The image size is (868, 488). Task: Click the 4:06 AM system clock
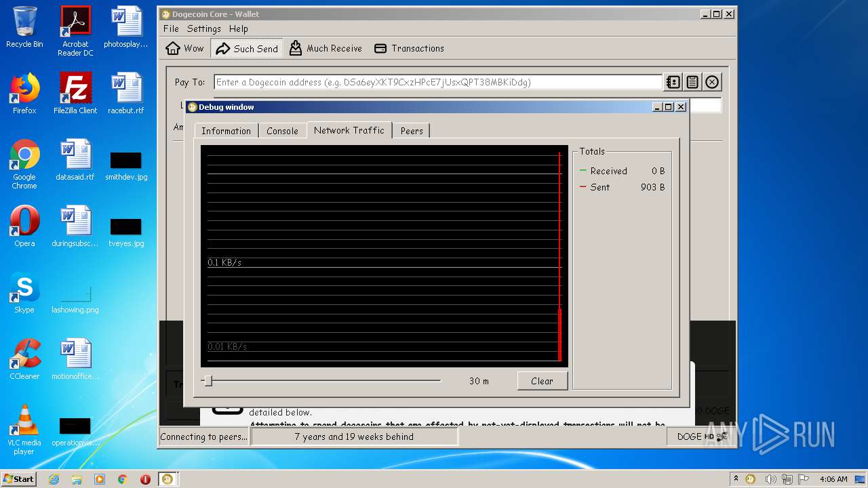833,479
